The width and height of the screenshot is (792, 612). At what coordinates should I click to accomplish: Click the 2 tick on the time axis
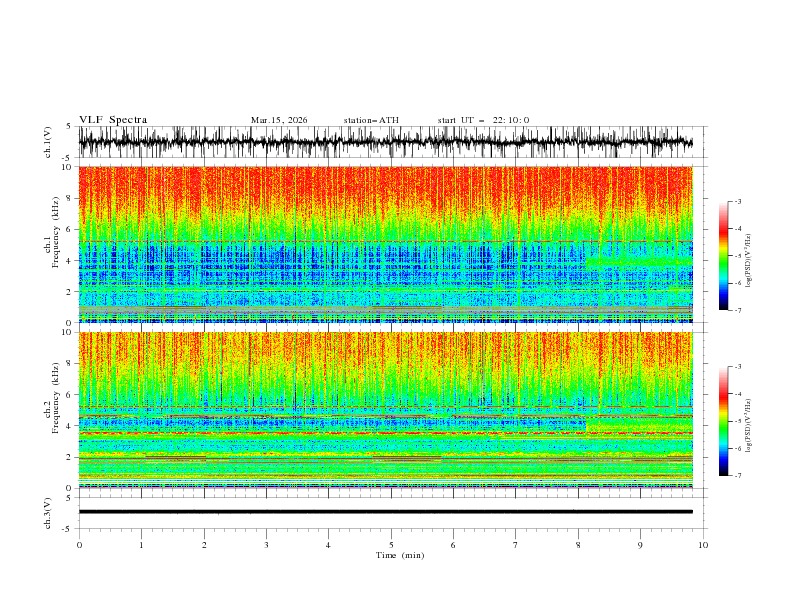coord(204,545)
